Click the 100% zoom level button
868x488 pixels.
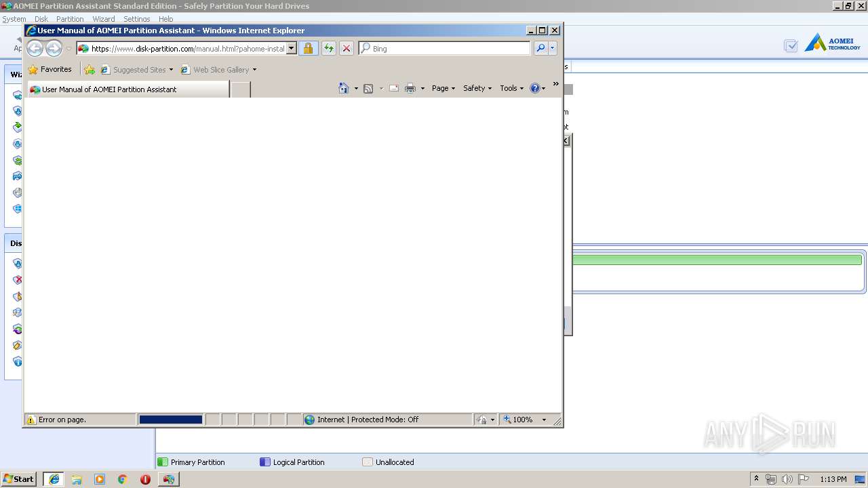coord(518,420)
